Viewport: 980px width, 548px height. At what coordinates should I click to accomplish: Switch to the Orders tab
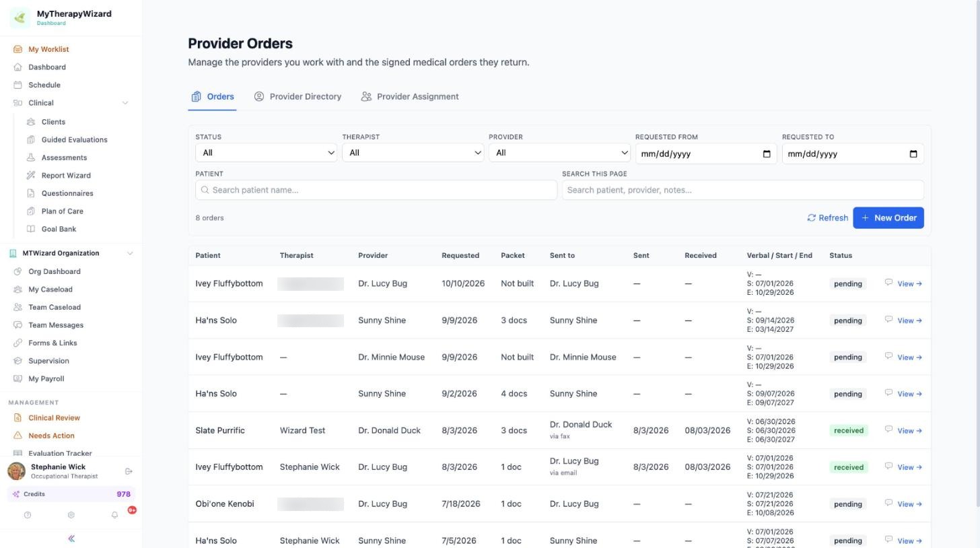coord(212,96)
